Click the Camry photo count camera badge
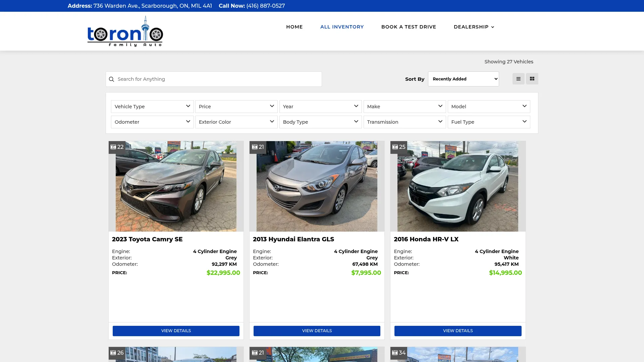 (x=117, y=147)
